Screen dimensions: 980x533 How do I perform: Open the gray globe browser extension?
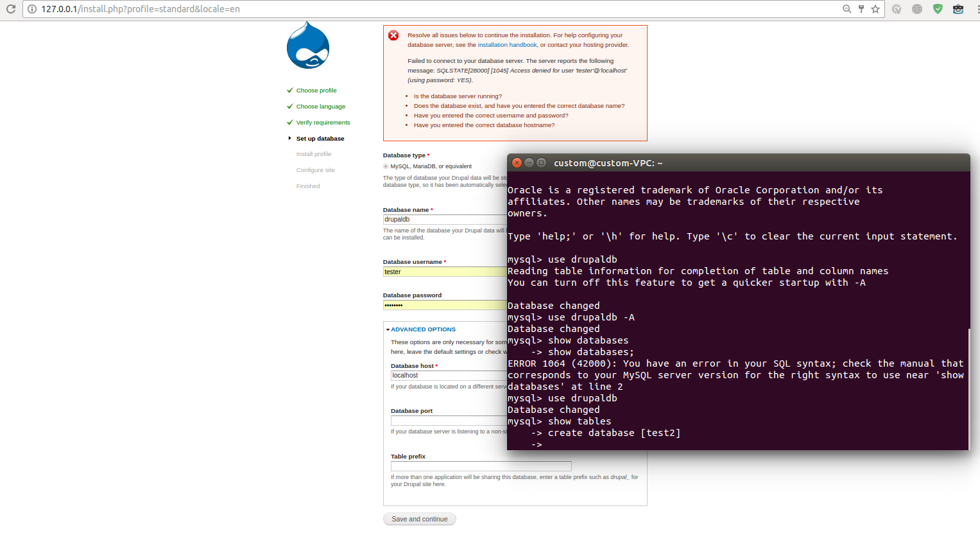917,9
